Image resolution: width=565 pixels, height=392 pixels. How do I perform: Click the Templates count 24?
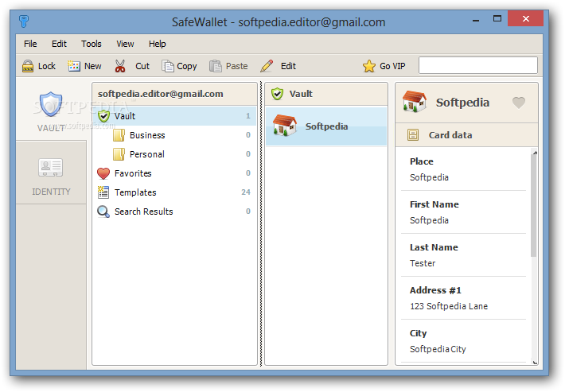point(246,192)
